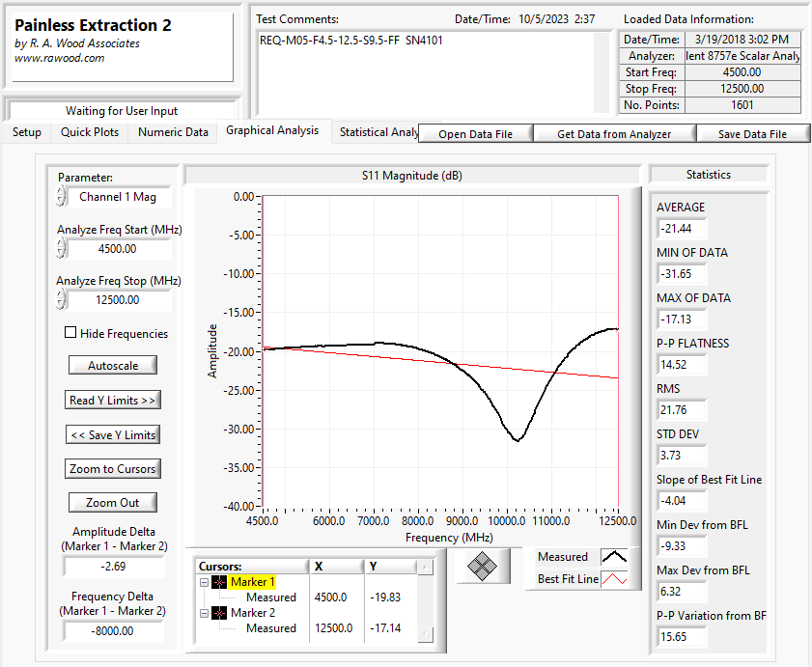Click the Analyze Freq Start value field
The height and width of the screenshot is (667, 812).
pos(119,249)
